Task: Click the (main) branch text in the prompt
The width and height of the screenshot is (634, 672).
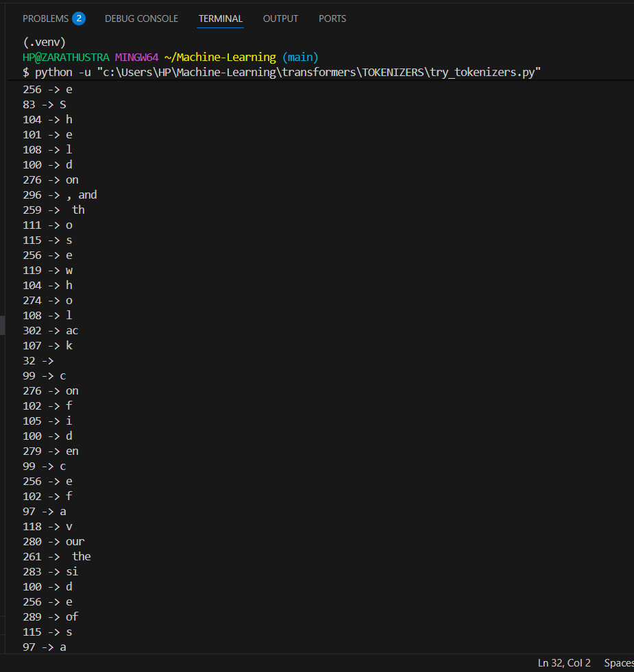Action: click(300, 57)
